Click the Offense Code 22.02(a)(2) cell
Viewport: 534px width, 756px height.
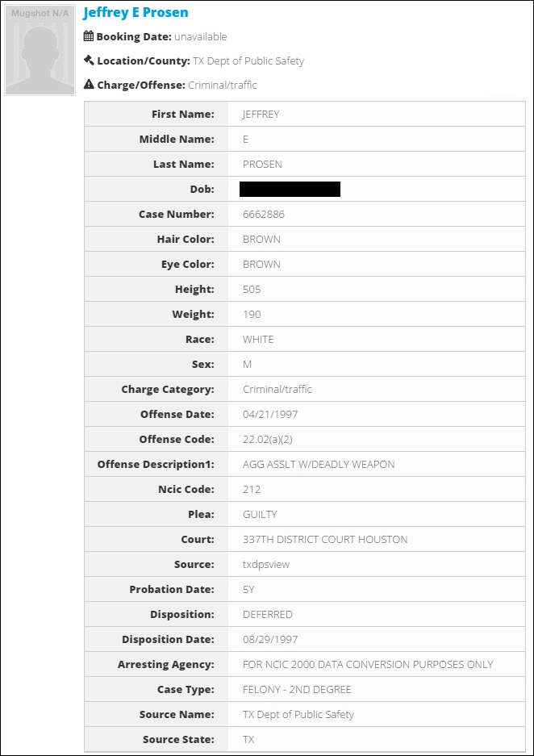coord(377,439)
